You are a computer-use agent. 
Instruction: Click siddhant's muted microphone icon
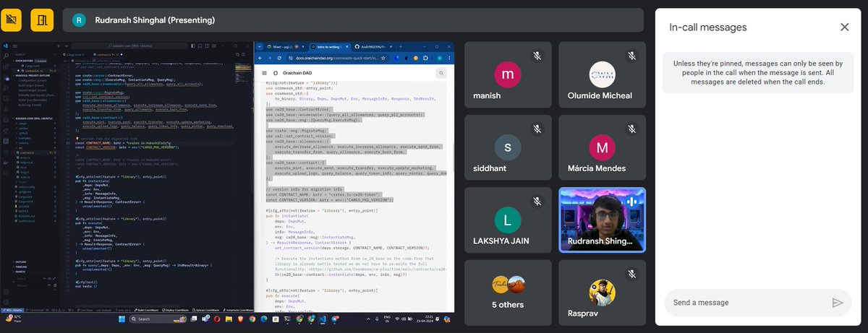coord(537,129)
